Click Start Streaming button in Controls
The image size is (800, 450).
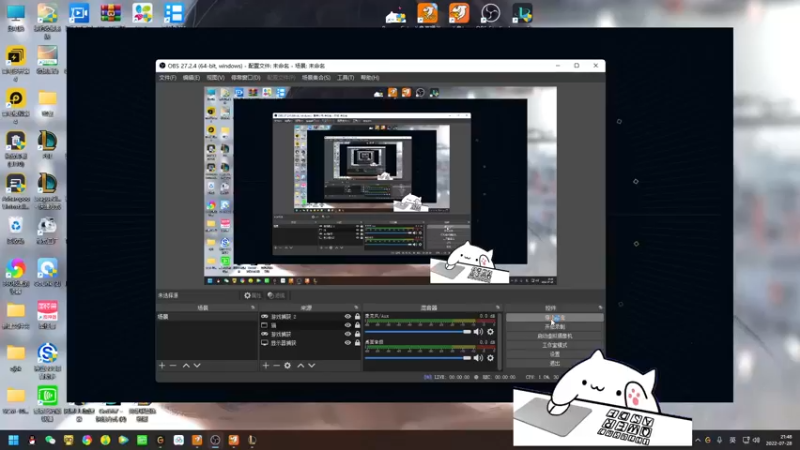(555, 317)
